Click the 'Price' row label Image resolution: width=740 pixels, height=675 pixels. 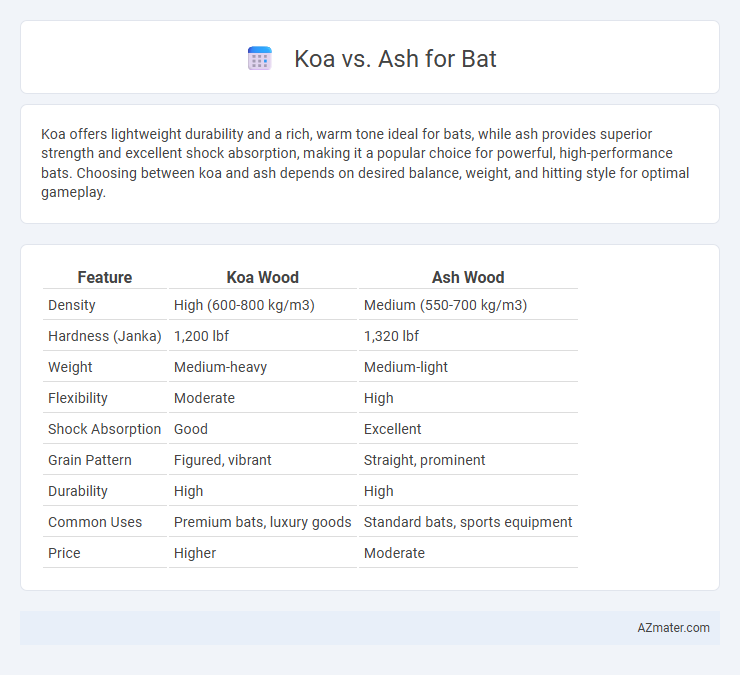click(x=64, y=553)
